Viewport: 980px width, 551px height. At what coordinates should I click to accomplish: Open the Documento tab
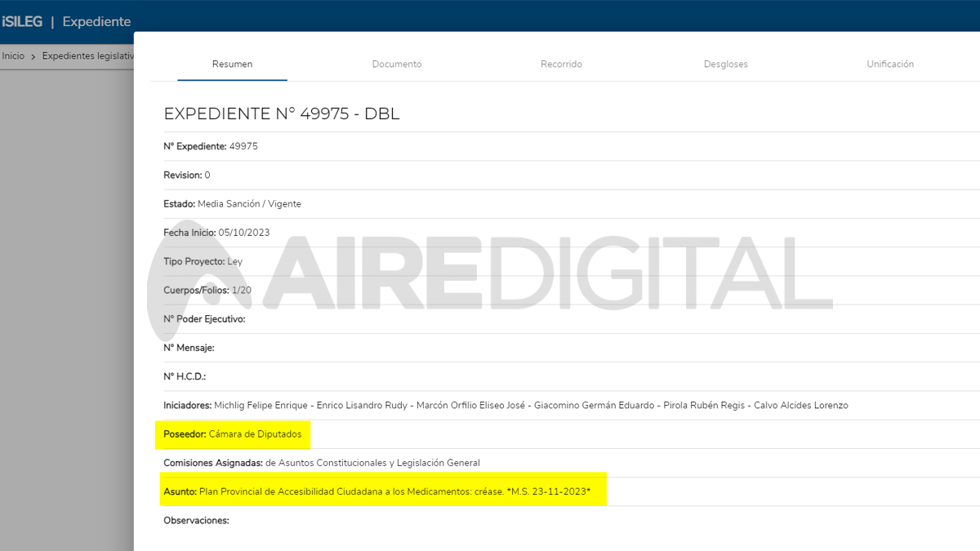pos(396,64)
